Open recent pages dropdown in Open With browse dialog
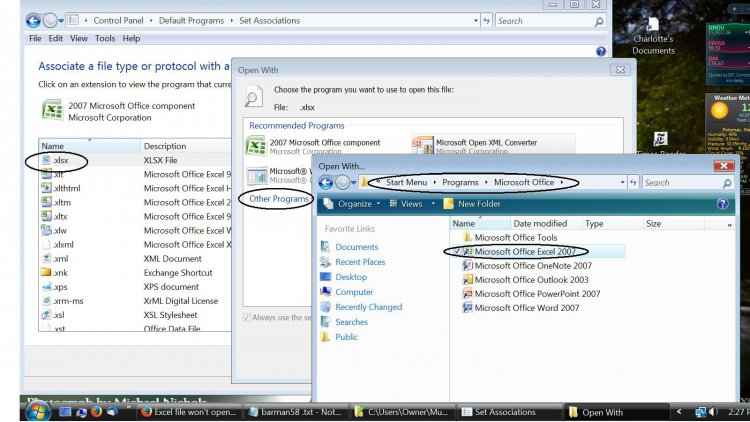The height and width of the screenshot is (422, 750). (353, 182)
